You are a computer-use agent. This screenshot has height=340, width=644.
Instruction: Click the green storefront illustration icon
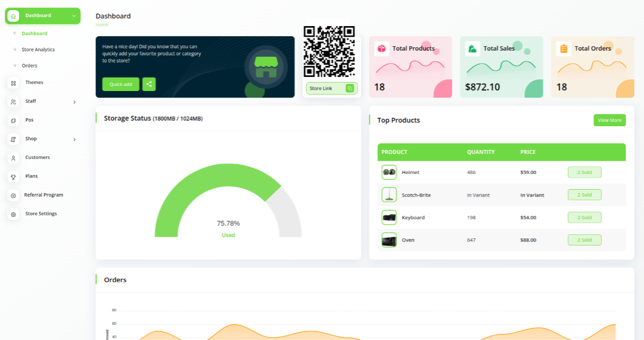266,67
